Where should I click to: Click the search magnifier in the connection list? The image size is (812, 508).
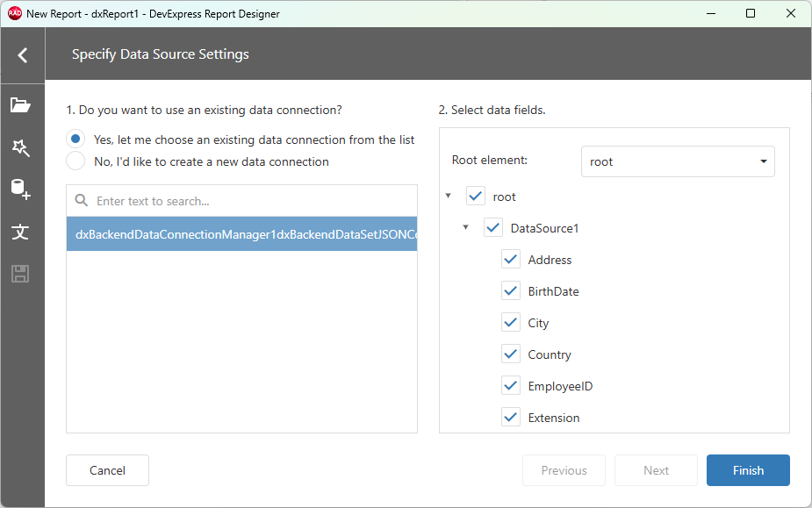(82, 199)
